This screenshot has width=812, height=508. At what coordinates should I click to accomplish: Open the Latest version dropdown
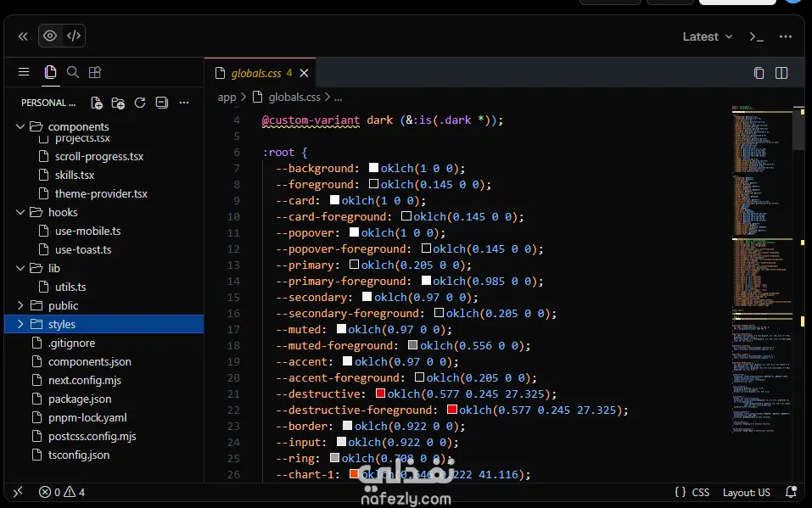click(x=707, y=36)
